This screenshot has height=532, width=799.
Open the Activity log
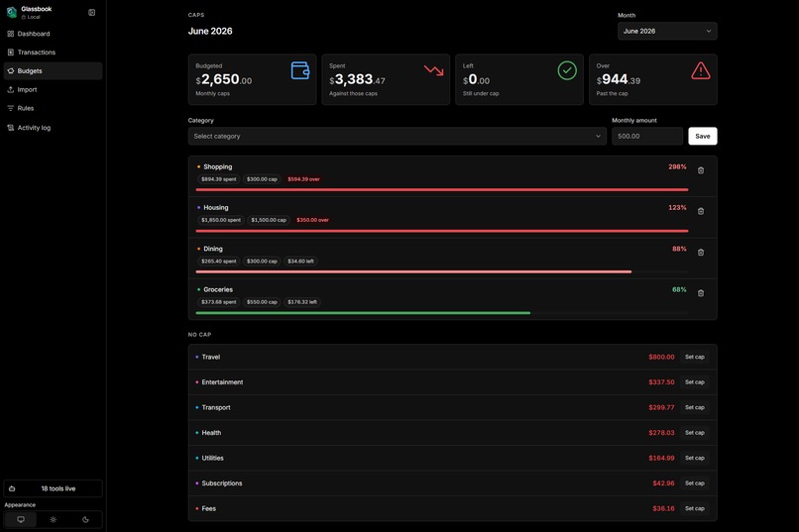tap(53, 128)
